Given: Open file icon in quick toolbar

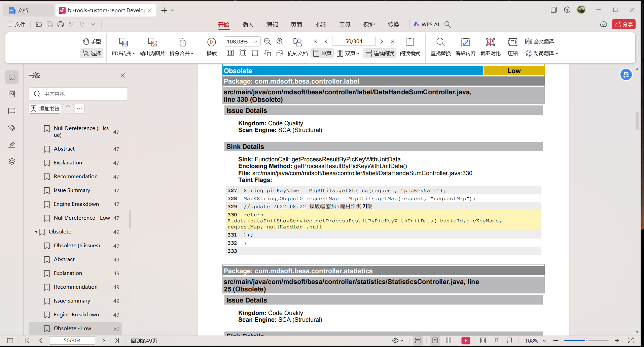Looking at the screenshot, I should (39, 24).
